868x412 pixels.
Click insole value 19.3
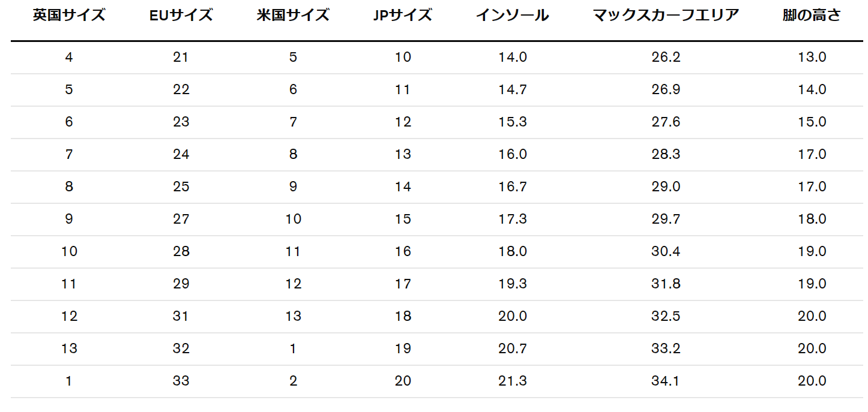(512, 284)
